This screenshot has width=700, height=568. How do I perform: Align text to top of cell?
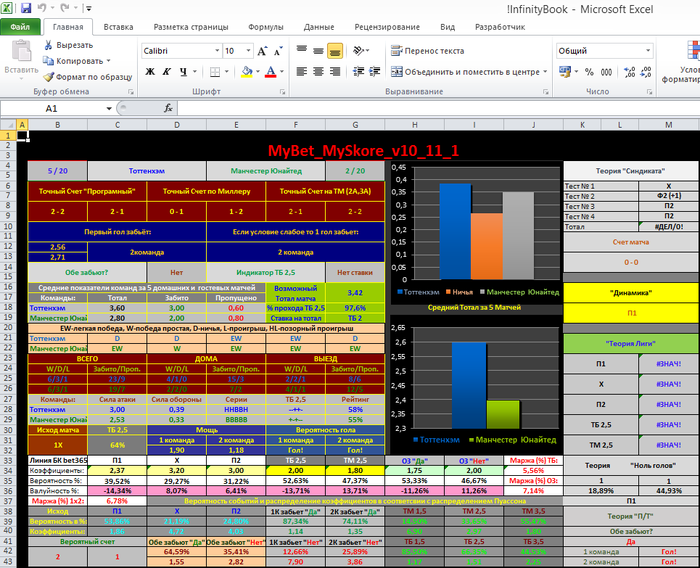coord(302,50)
